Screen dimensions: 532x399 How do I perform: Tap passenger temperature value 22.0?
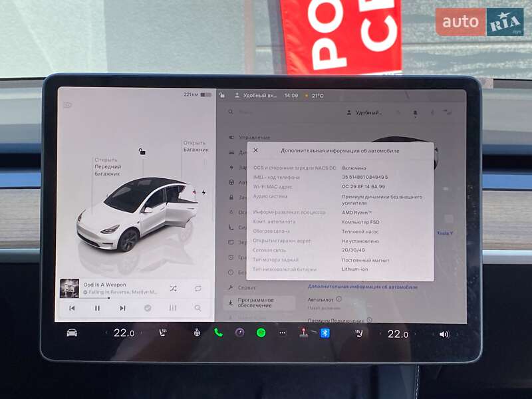pos(398,334)
